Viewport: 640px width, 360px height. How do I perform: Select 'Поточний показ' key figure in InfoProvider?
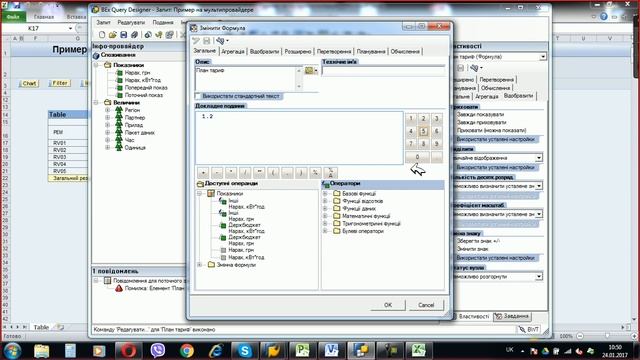click(144, 95)
